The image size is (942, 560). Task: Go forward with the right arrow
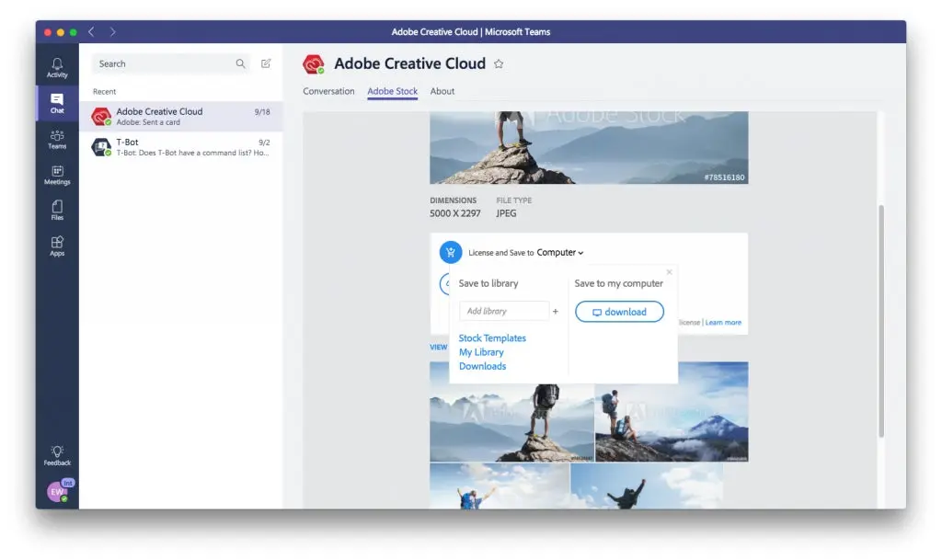112,32
